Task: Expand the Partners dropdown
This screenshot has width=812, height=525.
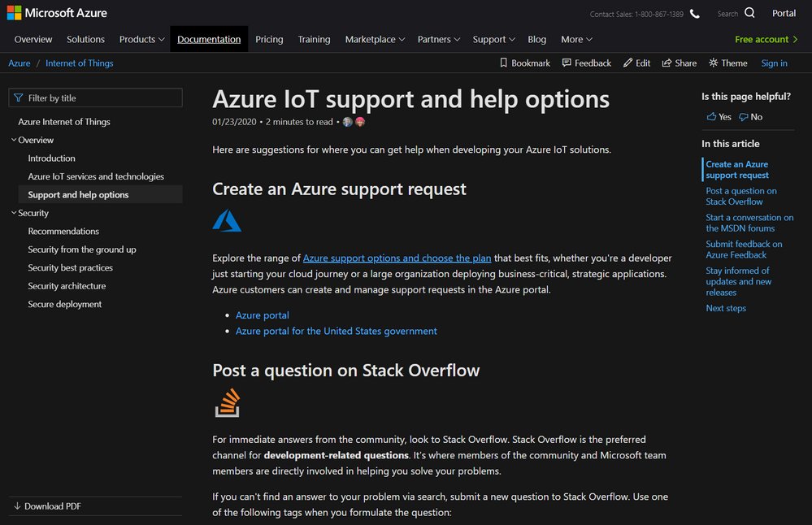Action: (x=439, y=39)
